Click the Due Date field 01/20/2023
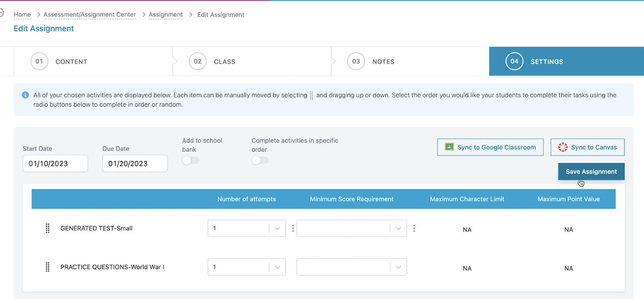 (x=135, y=163)
